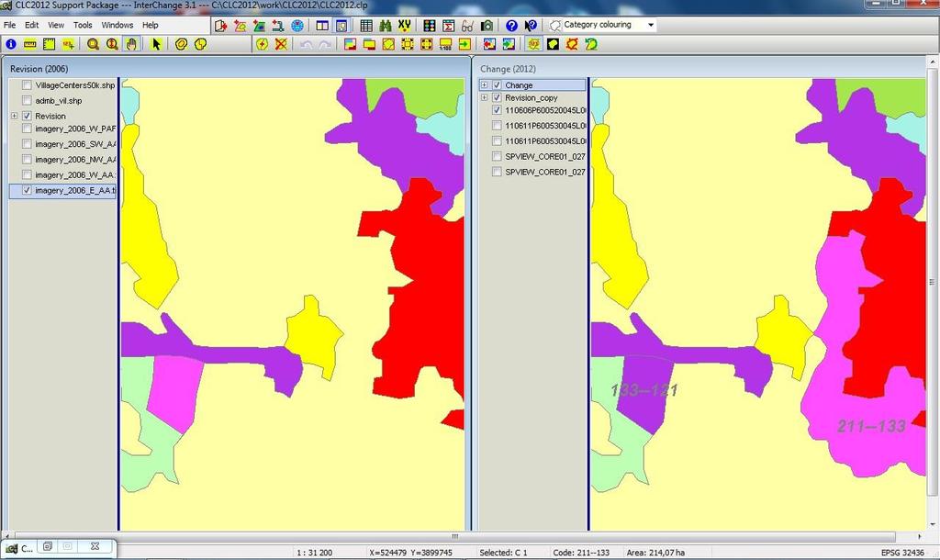
Task: Click the vertical scrollbar on right edge
Action: tap(933, 282)
